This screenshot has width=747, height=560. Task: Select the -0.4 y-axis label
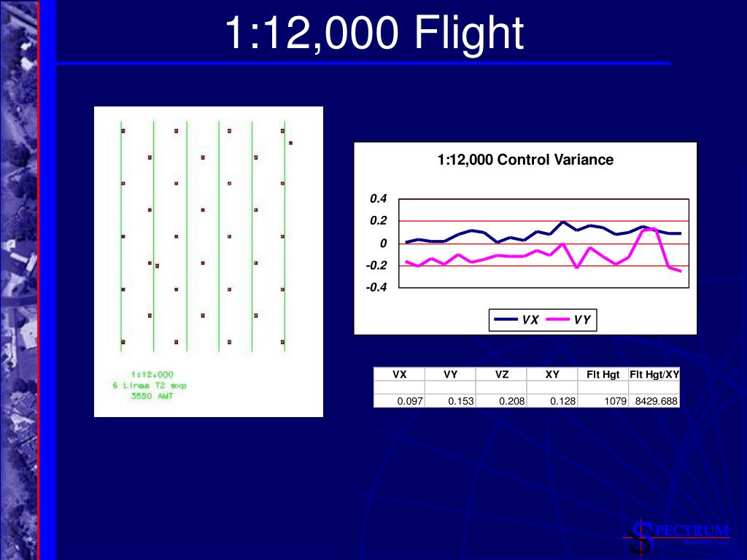coord(376,287)
